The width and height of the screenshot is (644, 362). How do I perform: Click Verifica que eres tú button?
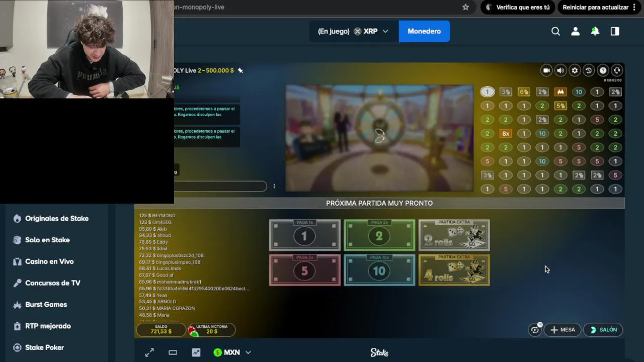pyautogui.click(x=518, y=8)
